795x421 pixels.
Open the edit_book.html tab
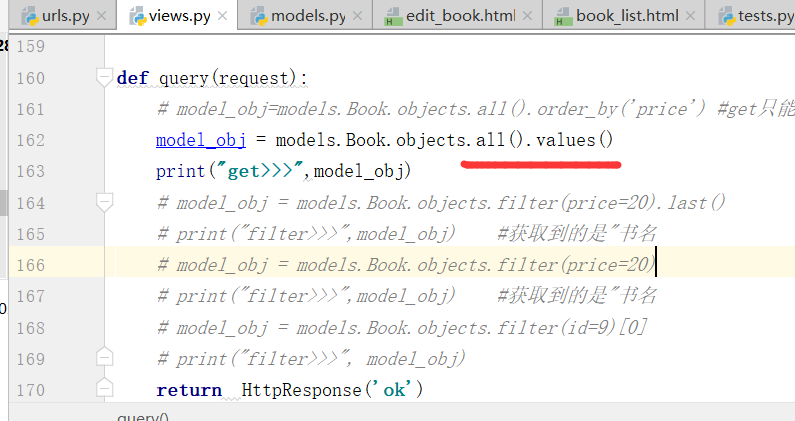click(x=457, y=16)
